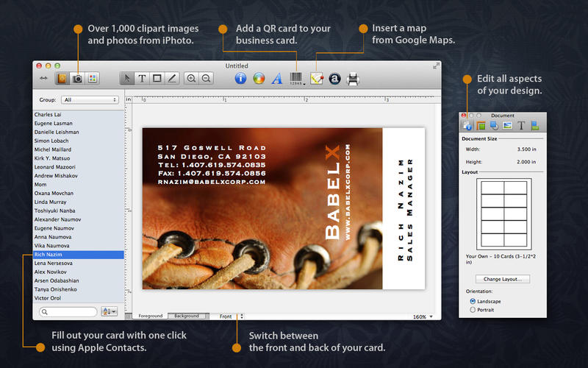Open the camera photos source panel
The height and width of the screenshot is (368, 588).
point(77,78)
